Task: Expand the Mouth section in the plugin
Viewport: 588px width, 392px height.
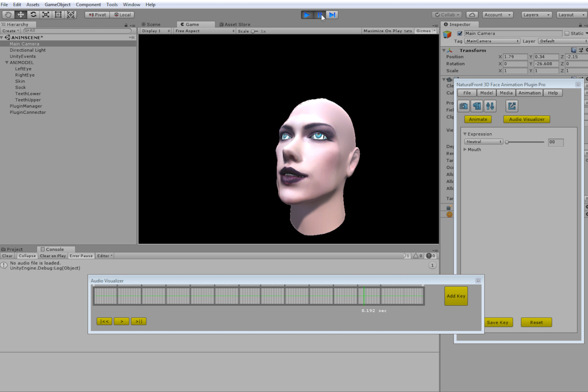Action: (465, 149)
